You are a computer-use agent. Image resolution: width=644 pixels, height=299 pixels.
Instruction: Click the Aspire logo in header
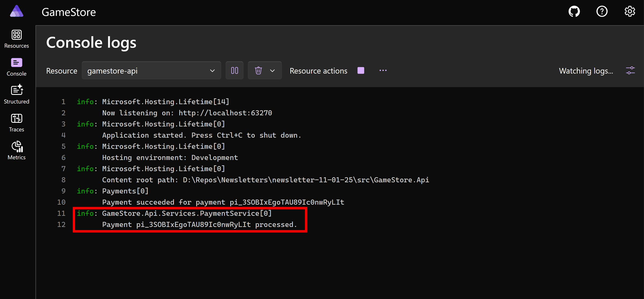pos(17,12)
